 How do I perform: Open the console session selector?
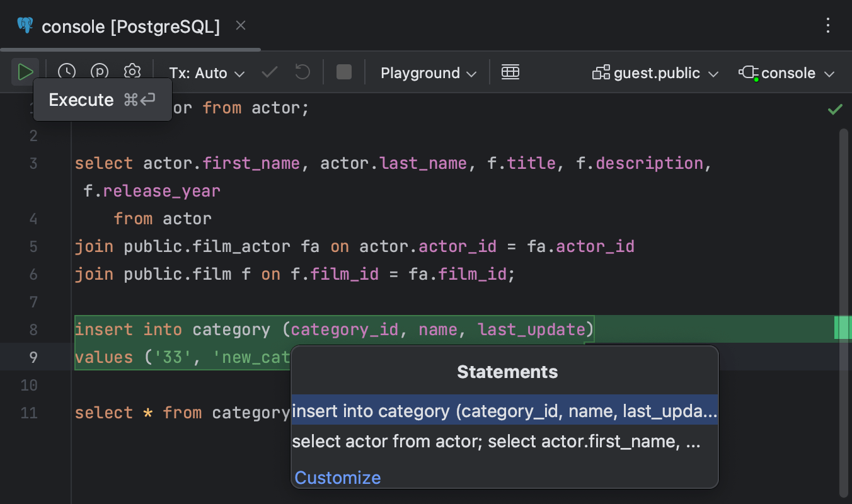(786, 72)
